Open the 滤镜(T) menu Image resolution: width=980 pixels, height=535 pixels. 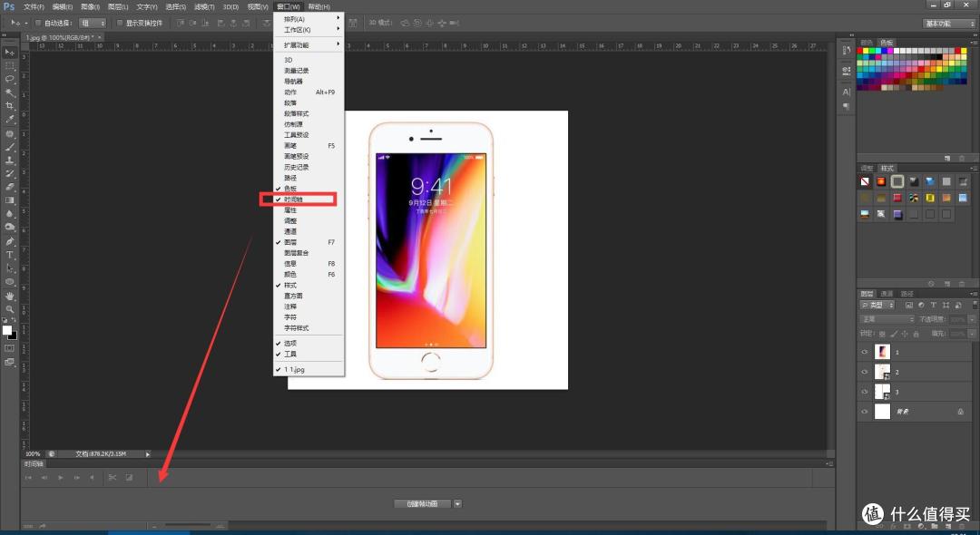[x=204, y=7]
